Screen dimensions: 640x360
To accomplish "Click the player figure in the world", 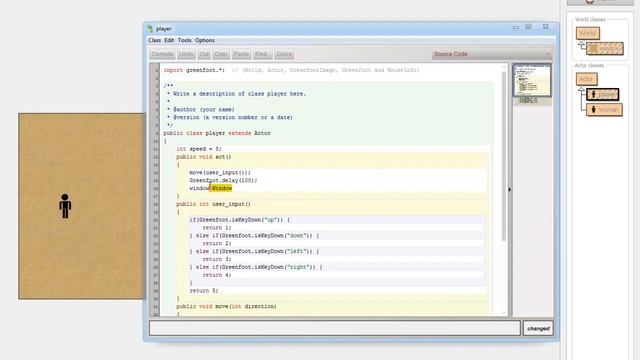I will coord(65,206).
